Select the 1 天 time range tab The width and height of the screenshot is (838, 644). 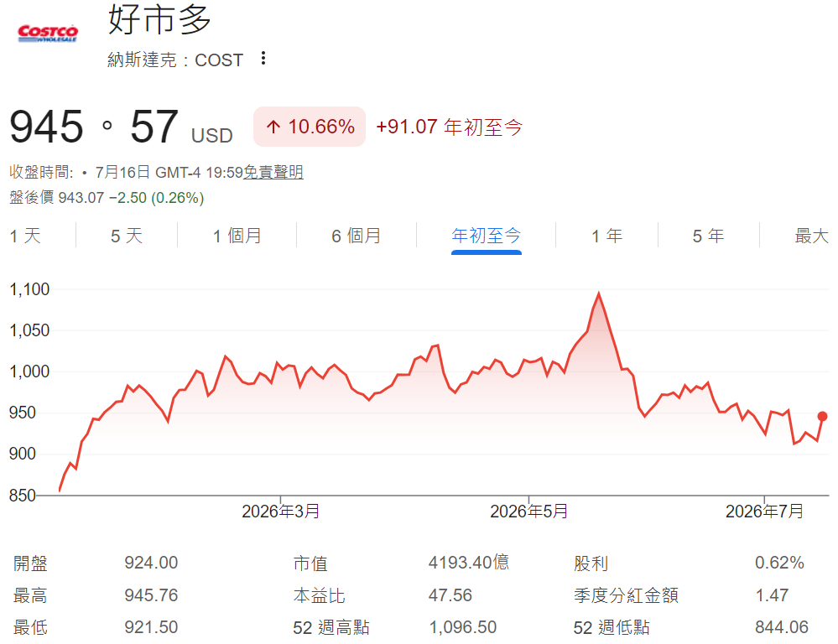25,236
